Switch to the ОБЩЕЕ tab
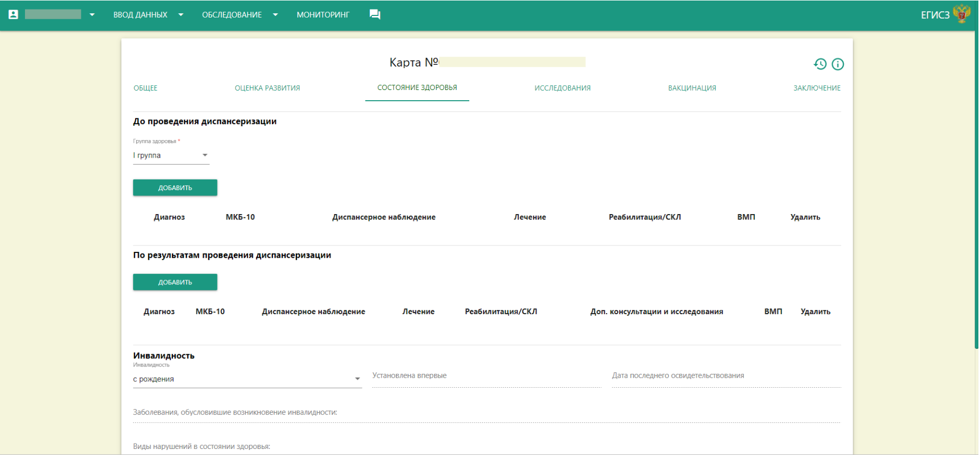Viewport: 980px width, 458px height. coord(145,88)
